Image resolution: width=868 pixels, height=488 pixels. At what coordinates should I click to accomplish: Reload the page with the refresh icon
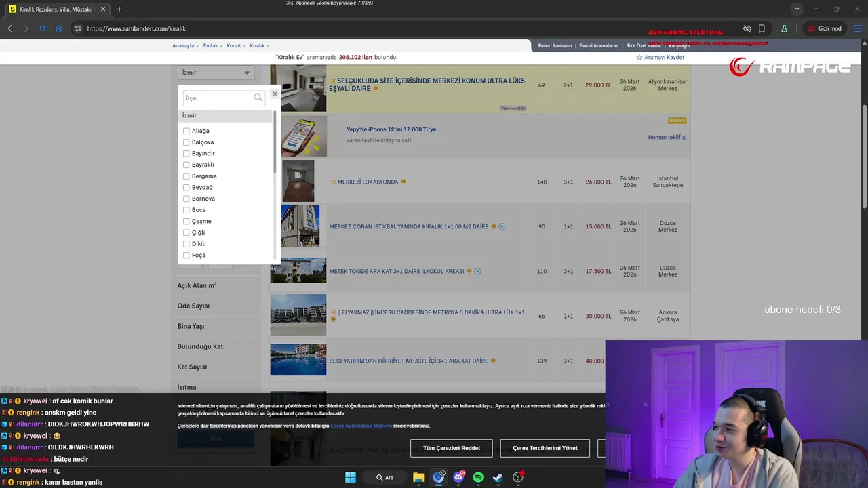point(42,28)
